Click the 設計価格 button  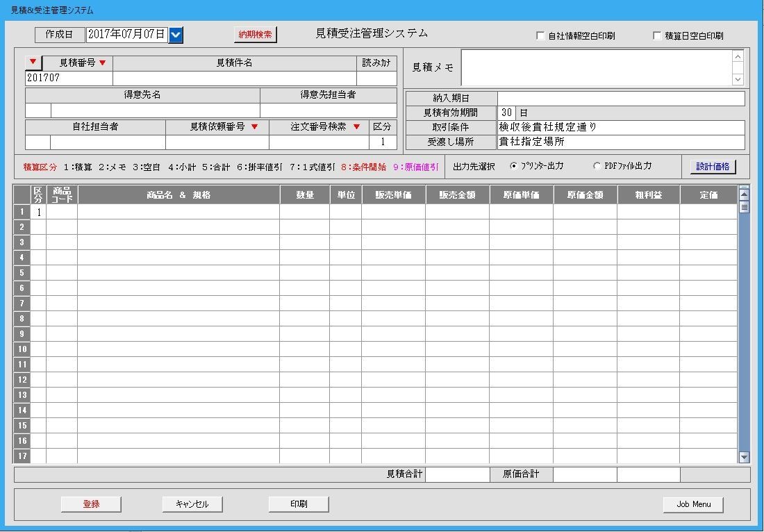tap(713, 167)
